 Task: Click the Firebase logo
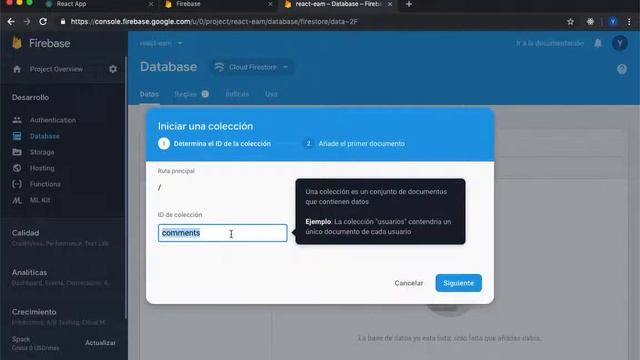(x=41, y=43)
